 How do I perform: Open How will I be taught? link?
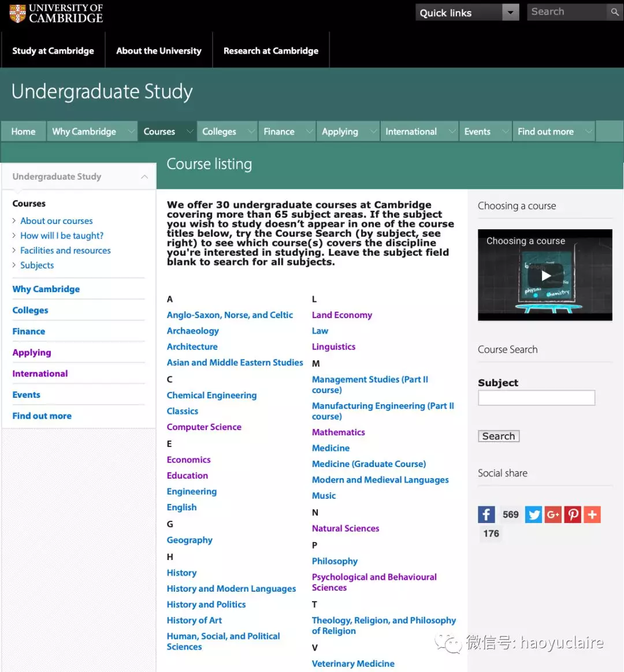tap(62, 236)
